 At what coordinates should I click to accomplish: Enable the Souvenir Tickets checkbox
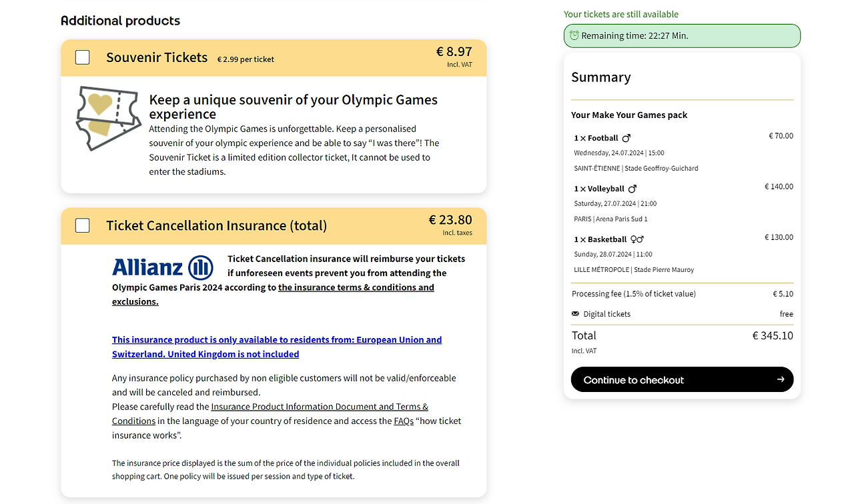[83, 58]
